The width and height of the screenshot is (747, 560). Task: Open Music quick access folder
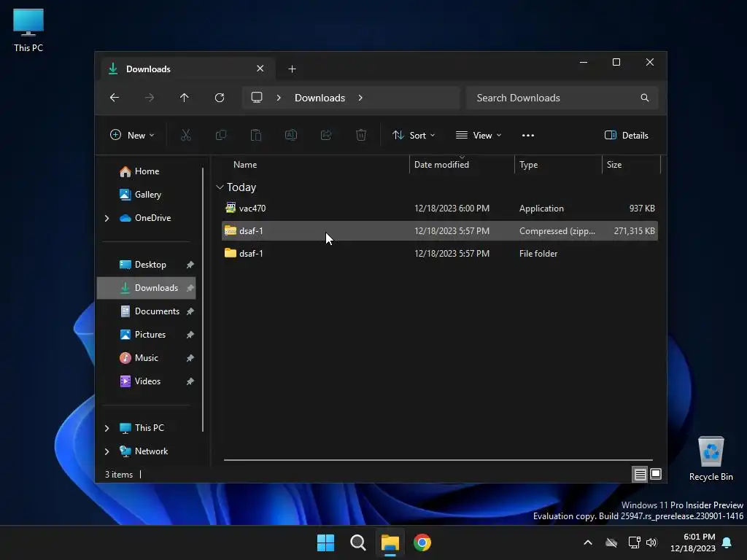[x=147, y=357]
